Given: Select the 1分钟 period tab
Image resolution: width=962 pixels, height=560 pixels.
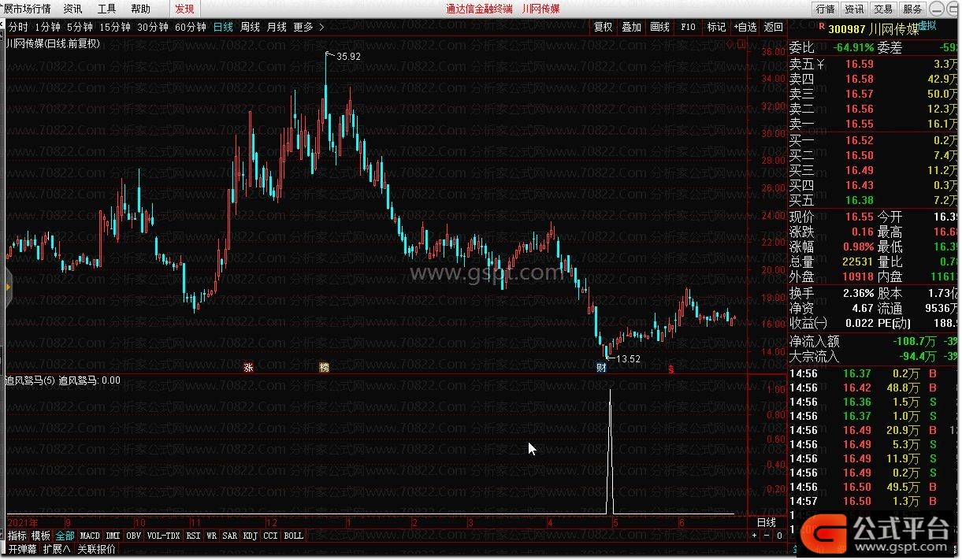Looking at the screenshot, I should point(47,27).
